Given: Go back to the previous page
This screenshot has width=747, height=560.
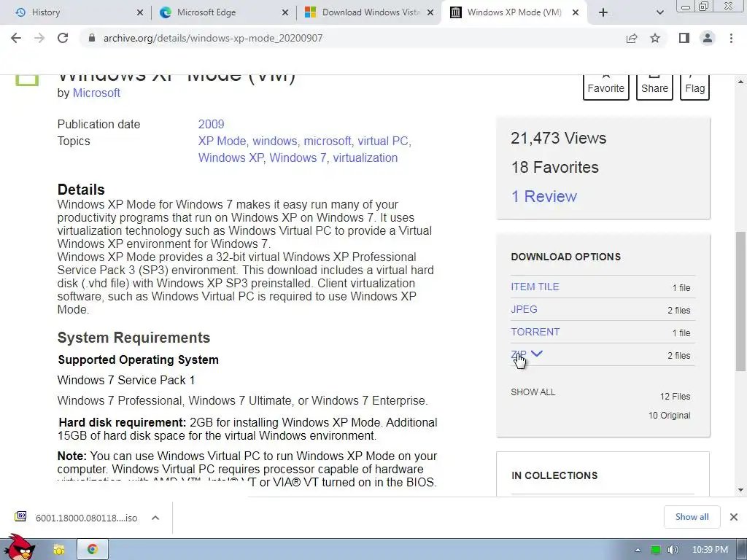Looking at the screenshot, I should 16,38.
